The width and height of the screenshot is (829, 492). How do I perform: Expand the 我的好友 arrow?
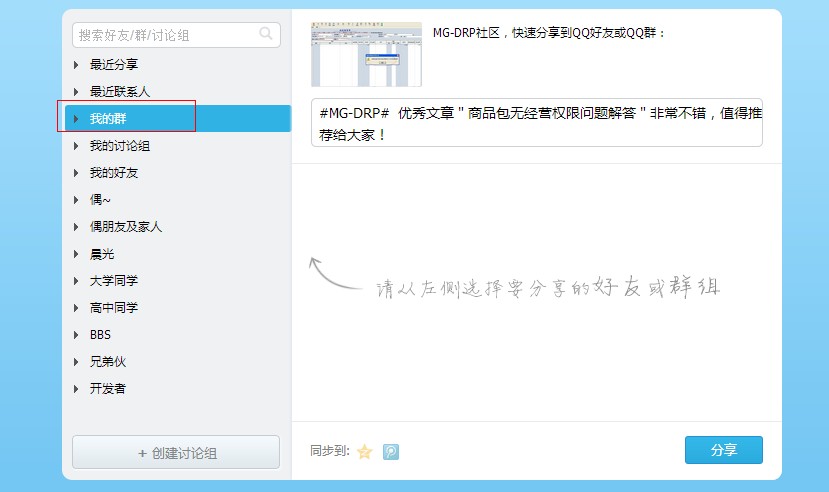coord(76,173)
